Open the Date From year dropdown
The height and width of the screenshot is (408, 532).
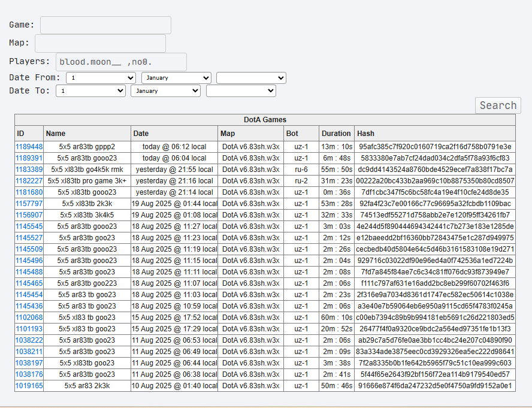(x=252, y=78)
